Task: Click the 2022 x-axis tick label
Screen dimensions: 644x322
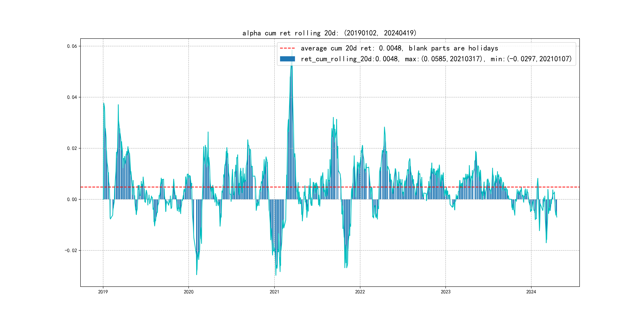Action: click(360, 292)
